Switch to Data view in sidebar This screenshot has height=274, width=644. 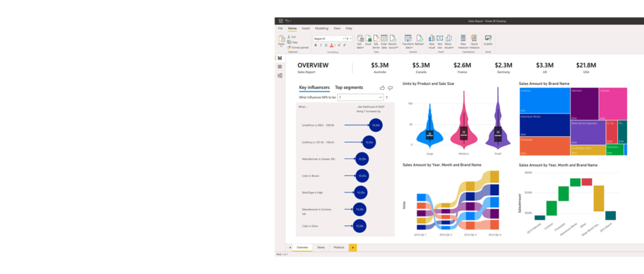click(x=280, y=66)
